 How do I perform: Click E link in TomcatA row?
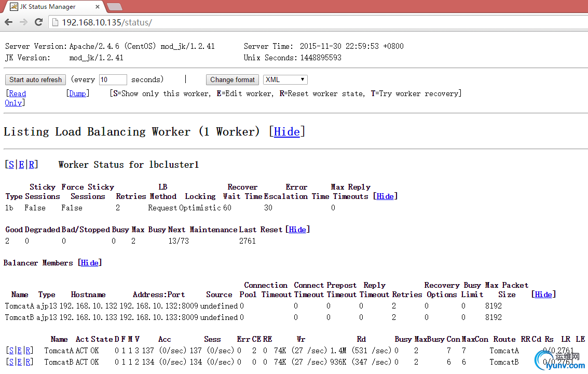coord(20,350)
